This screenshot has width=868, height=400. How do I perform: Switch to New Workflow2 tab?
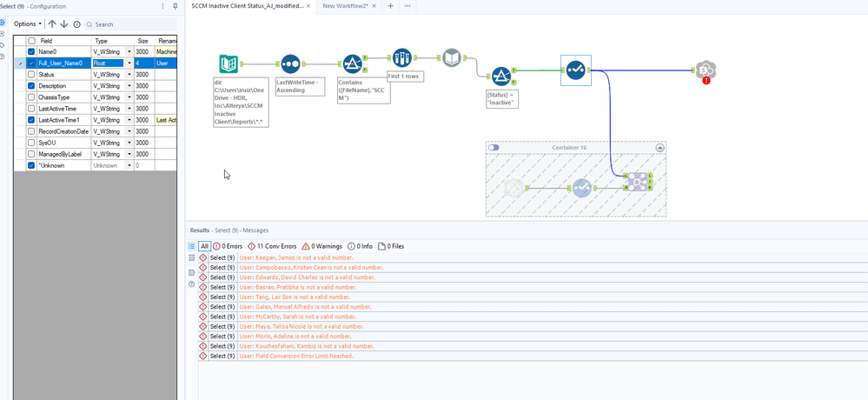[346, 5]
